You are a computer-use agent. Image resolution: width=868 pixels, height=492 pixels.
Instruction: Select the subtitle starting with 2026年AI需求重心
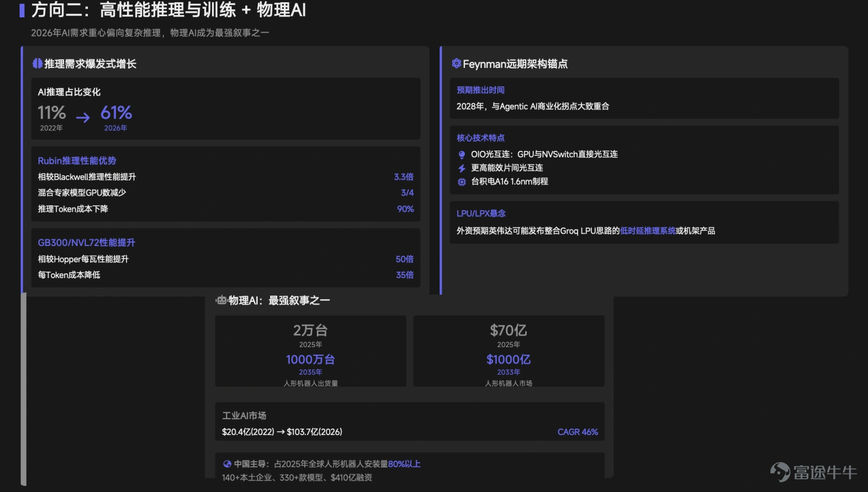150,33
